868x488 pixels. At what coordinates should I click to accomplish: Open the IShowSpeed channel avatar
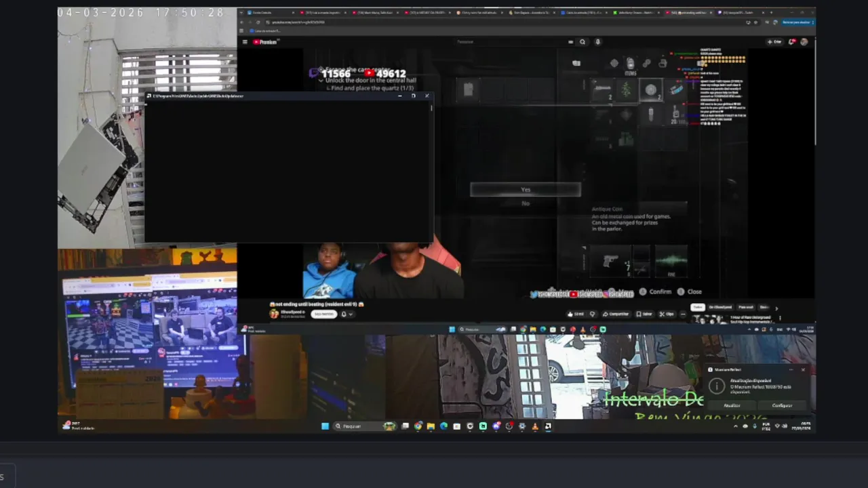tap(274, 314)
